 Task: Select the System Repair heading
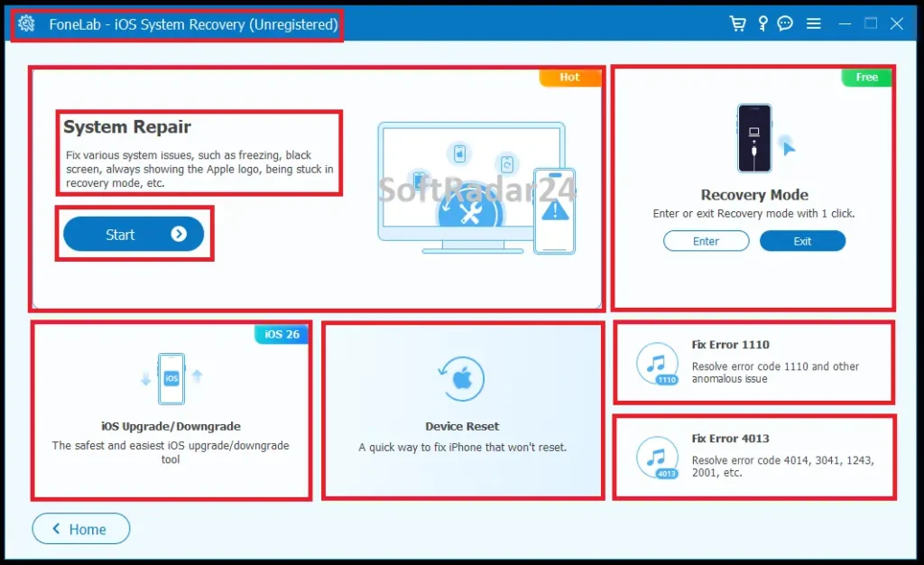pyautogui.click(x=127, y=126)
